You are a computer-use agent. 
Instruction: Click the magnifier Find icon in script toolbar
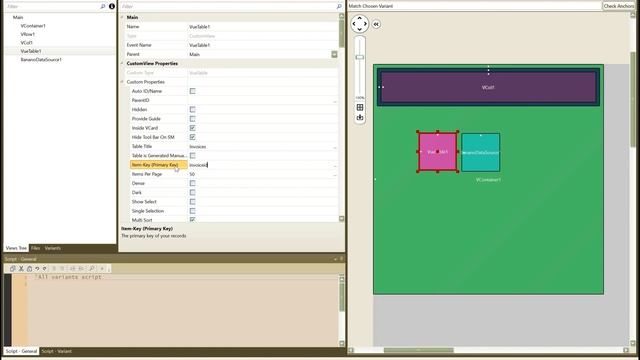pyautogui.click(x=92, y=269)
